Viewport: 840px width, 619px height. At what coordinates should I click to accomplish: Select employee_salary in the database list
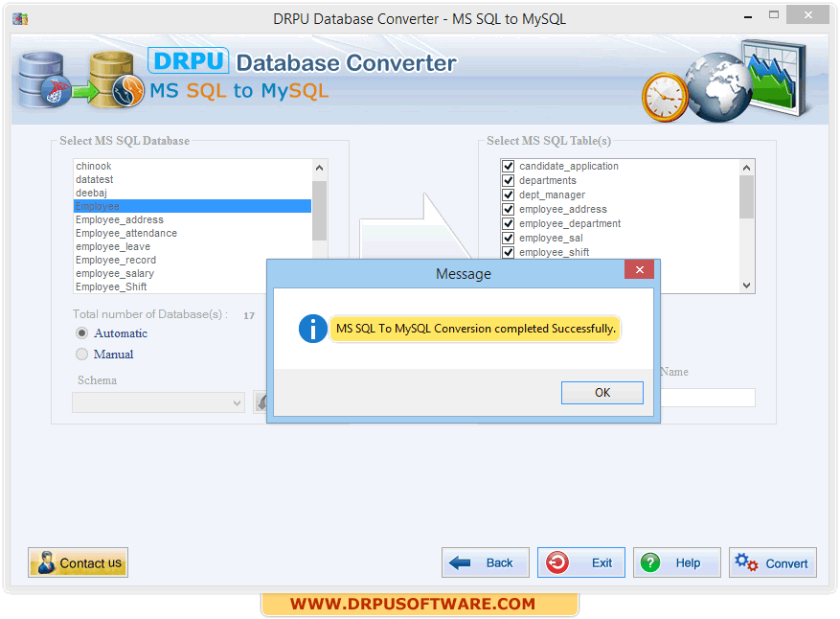(170, 273)
